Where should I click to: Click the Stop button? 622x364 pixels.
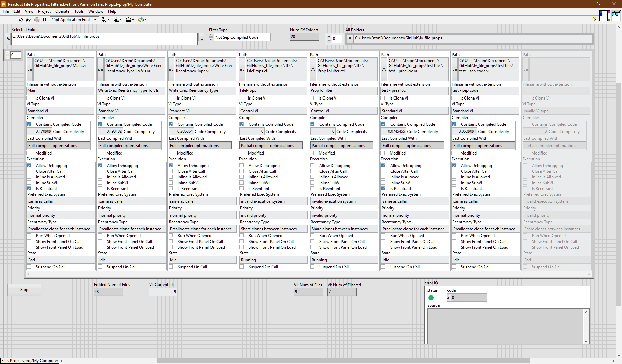coord(24,290)
